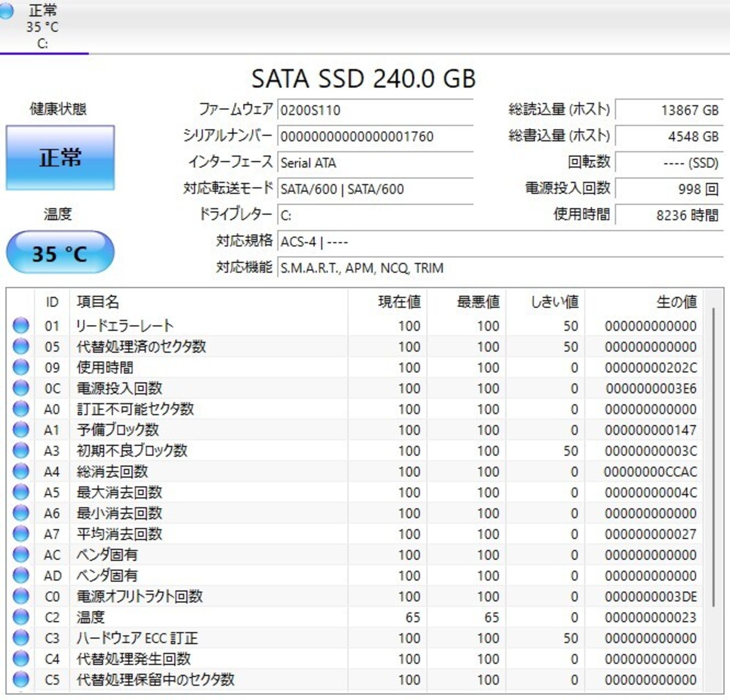Click the シリアルナンバー value field

point(375,136)
